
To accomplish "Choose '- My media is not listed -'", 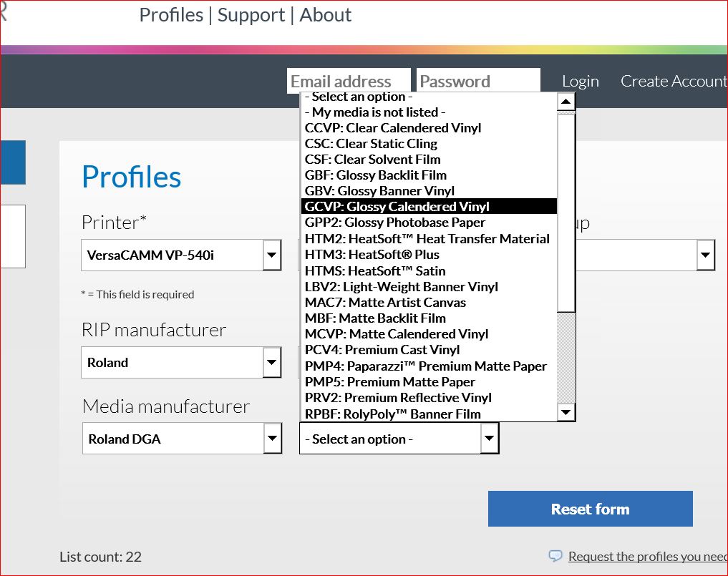I will [429, 112].
